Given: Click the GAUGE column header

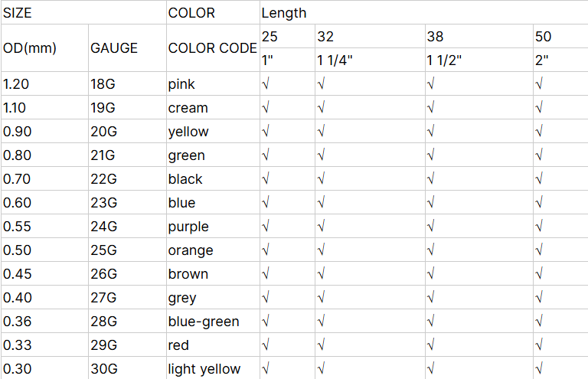Looking at the screenshot, I should [114, 47].
